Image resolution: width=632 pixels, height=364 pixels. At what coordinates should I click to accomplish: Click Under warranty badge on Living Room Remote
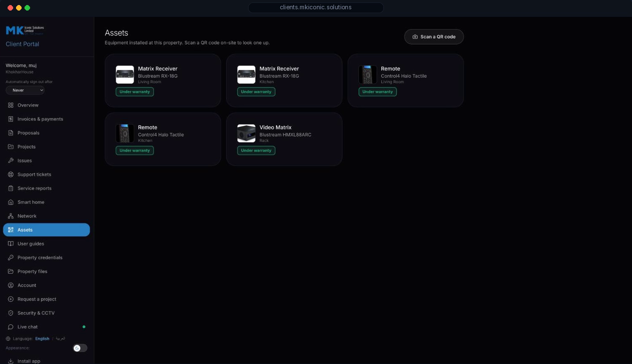pyautogui.click(x=378, y=92)
